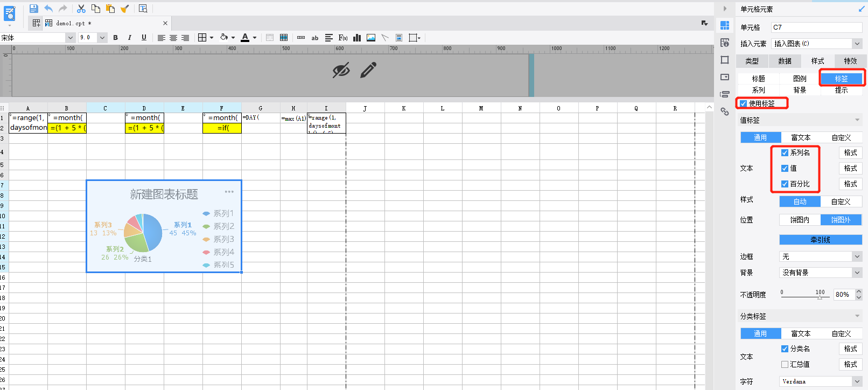The width and height of the screenshot is (868, 390).
Task: Open the font size dropdown 9.0
Action: [102, 38]
